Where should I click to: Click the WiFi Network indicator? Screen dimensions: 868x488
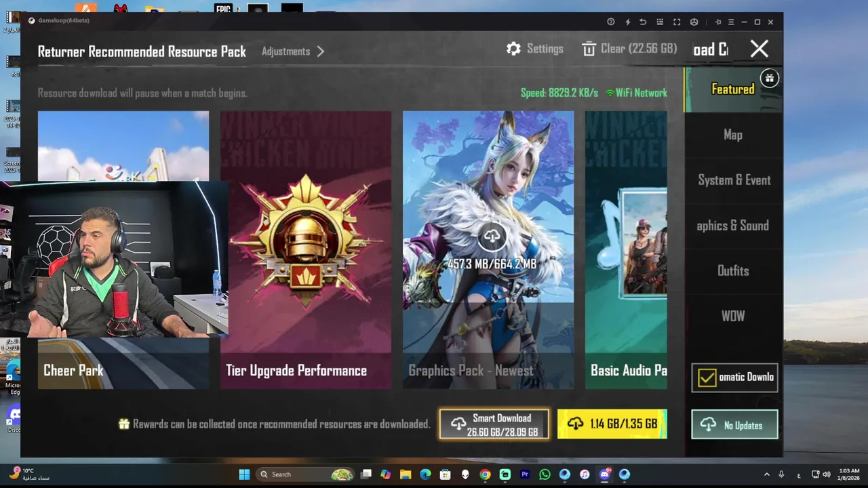coord(636,93)
